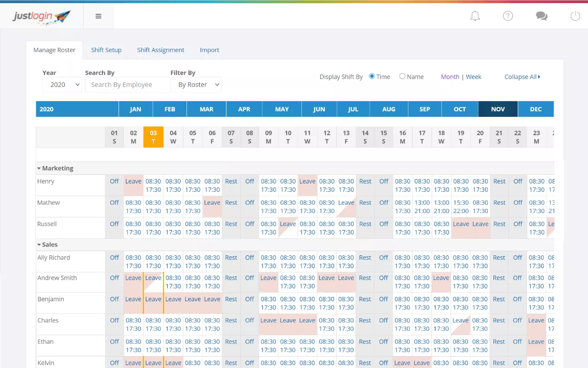Screen dimensions: 588x368
Task: Select the Name display radio button
Action: coord(402,76)
